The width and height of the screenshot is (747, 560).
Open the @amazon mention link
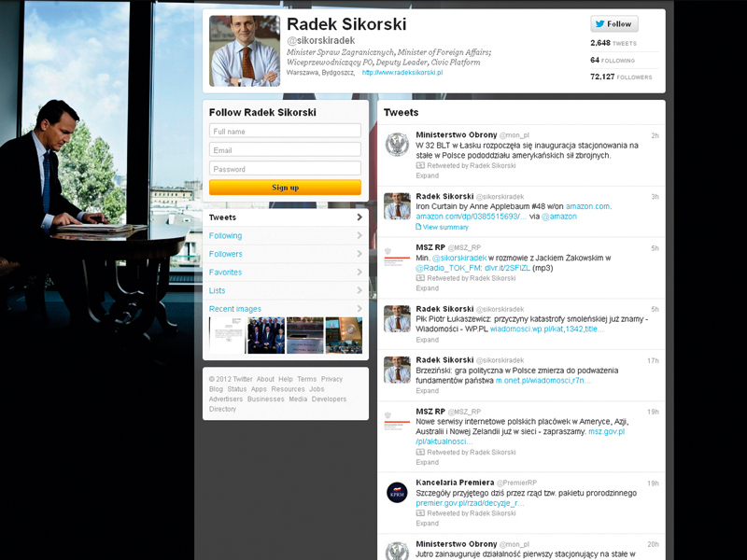(558, 217)
